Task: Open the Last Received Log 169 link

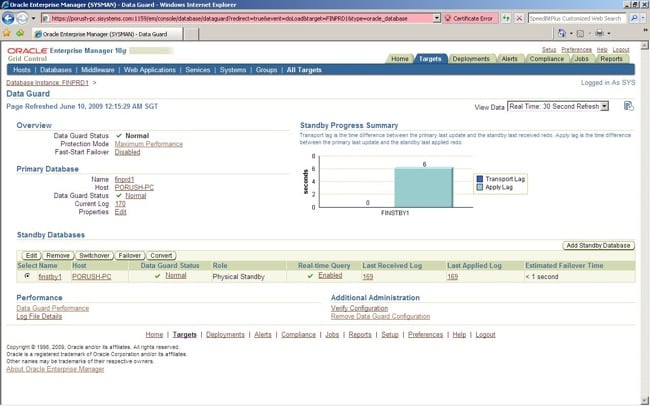Action: click(x=368, y=277)
